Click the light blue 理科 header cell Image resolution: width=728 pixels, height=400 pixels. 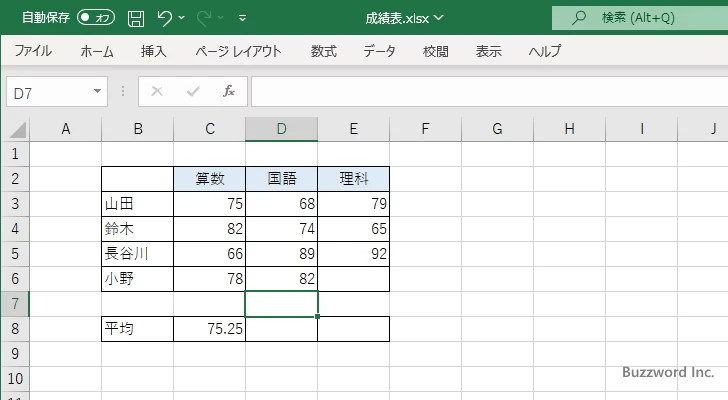pyautogui.click(x=353, y=179)
